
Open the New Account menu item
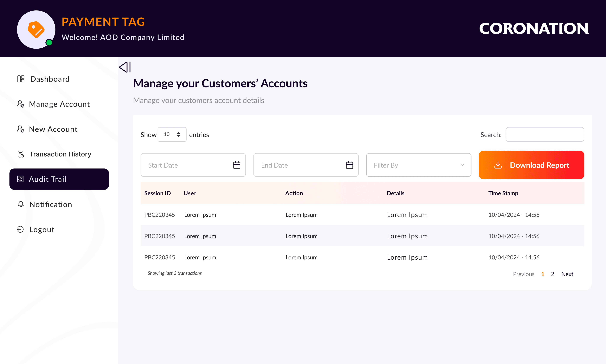point(53,129)
